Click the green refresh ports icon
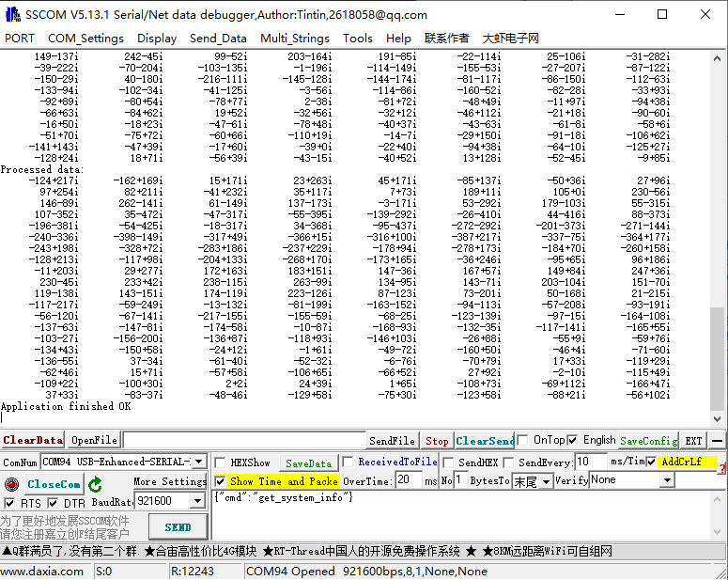The height and width of the screenshot is (580, 728). point(95,484)
